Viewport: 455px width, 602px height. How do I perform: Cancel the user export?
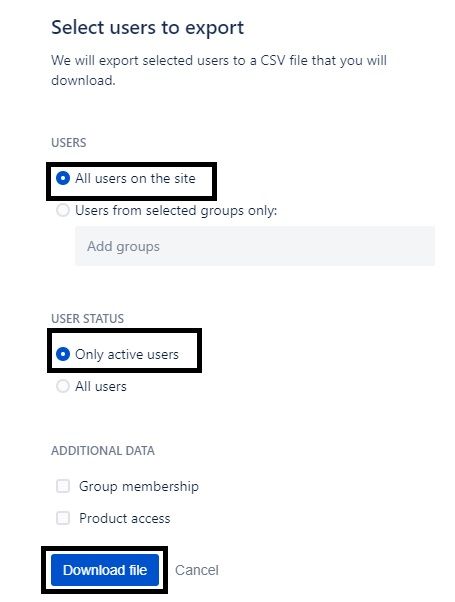coord(197,570)
